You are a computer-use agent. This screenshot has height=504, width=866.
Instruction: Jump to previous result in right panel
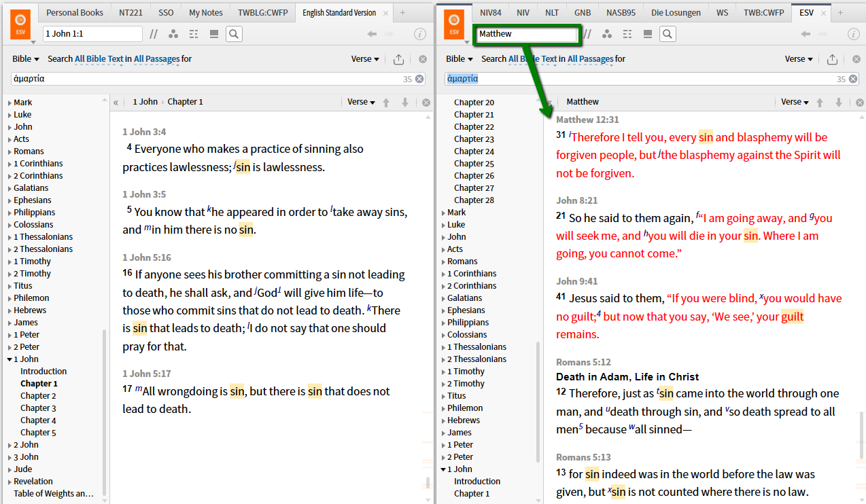click(x=820, y=102)
